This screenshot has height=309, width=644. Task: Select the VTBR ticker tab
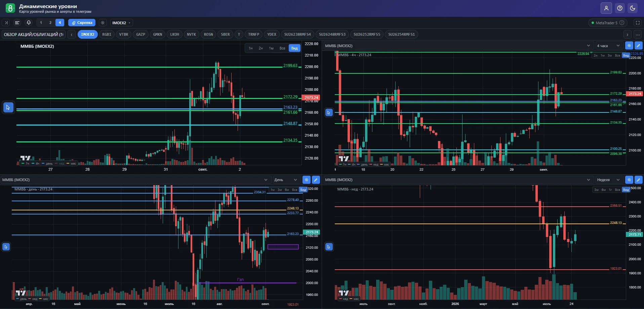[124, 34]
